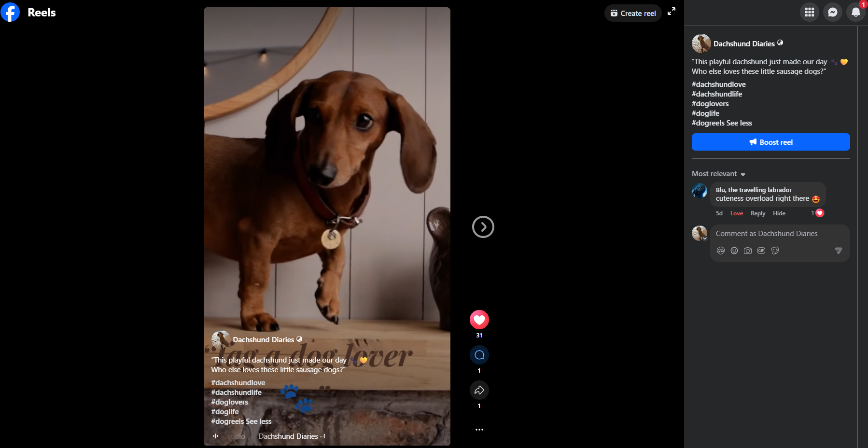The width and height of the screenshot is (868, 448).
Task: Open the Reels heading link
Action: [42, 13]
